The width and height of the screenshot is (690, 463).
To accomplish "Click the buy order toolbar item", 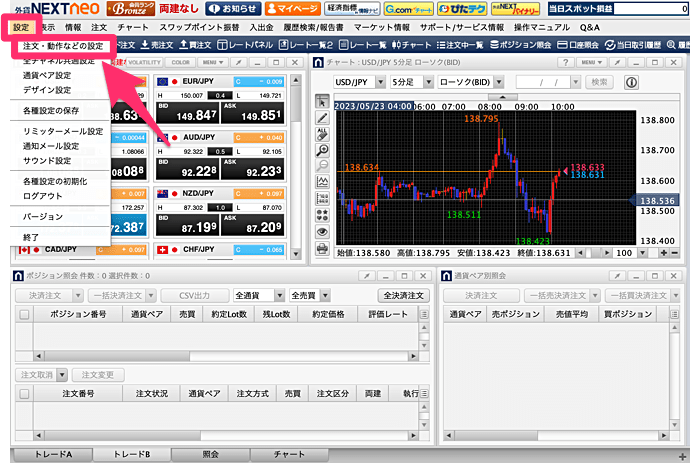I will point(195,45).
